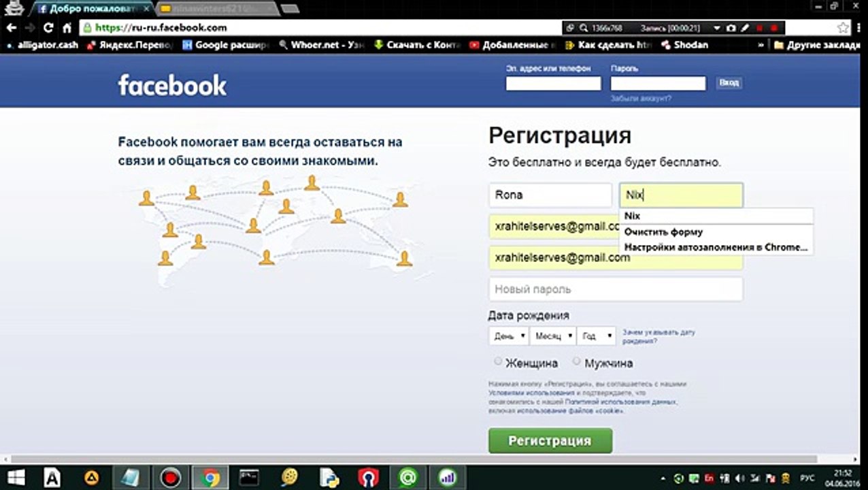Open the orange triangle taskbar icon
This screenshot has width=868, height=490.
pyautogui.click(x=91, y=478)
